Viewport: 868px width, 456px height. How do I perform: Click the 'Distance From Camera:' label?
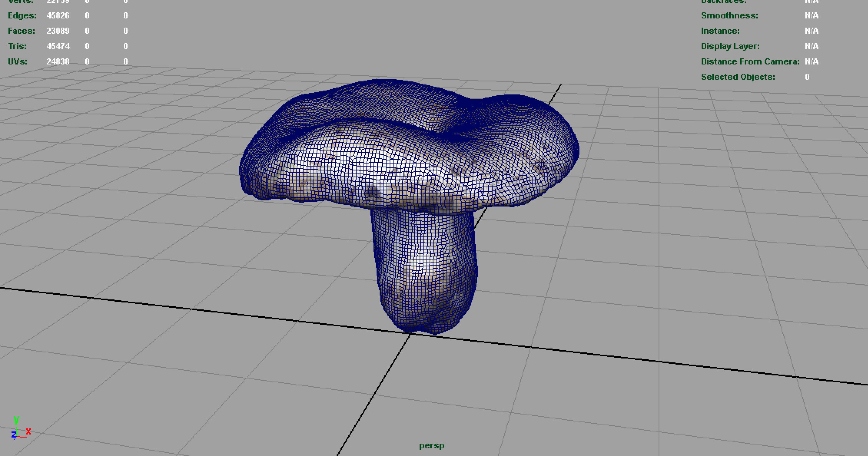point(750,62)
